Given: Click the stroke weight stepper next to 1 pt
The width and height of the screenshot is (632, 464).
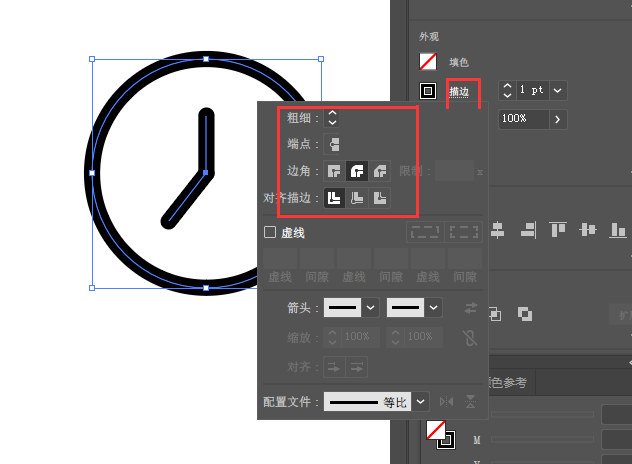Looking at the screenshot, I should pos(507,90).
